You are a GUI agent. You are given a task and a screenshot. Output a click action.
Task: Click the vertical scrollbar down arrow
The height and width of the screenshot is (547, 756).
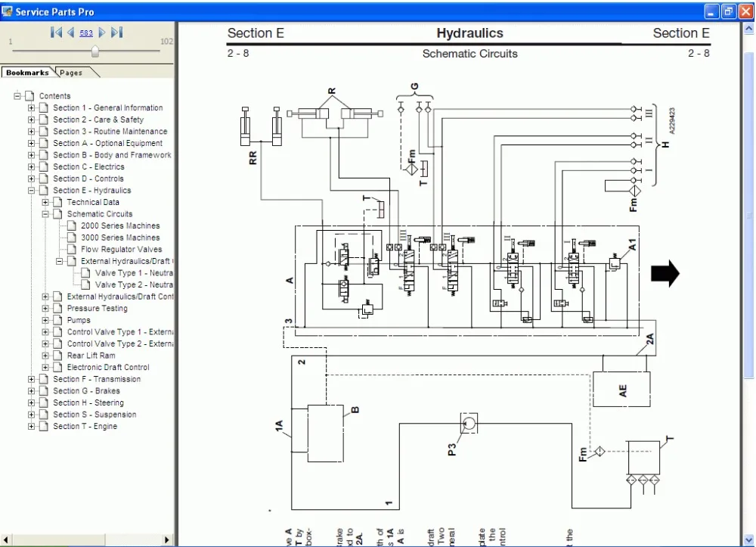pos(748,539)
